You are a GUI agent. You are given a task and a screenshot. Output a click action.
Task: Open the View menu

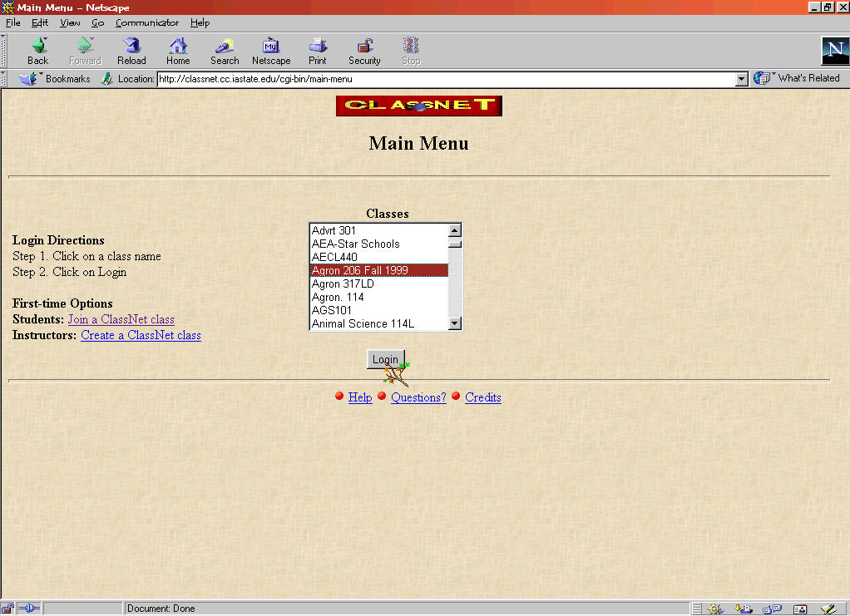coord(70,22)
